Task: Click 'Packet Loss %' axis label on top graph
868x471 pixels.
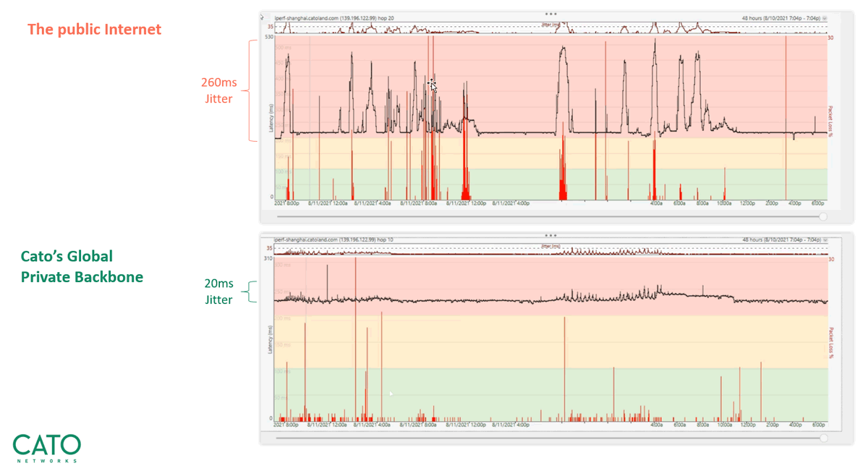Action: coord(830,121)
